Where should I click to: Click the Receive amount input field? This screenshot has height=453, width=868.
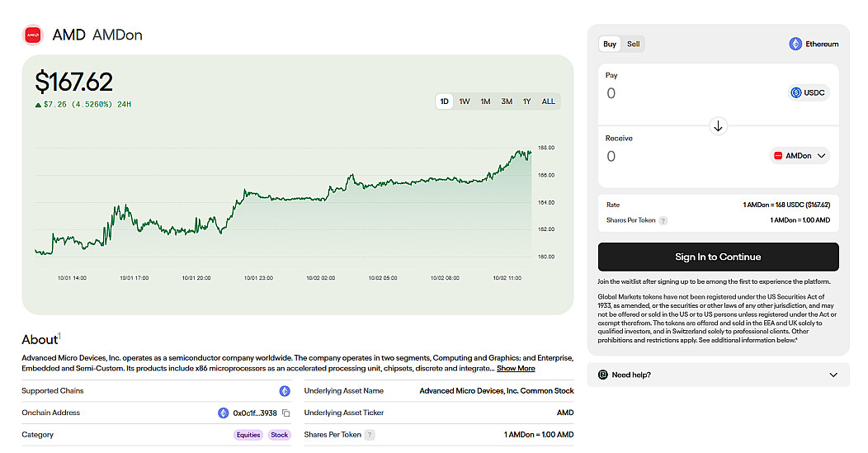coord(685,156)
